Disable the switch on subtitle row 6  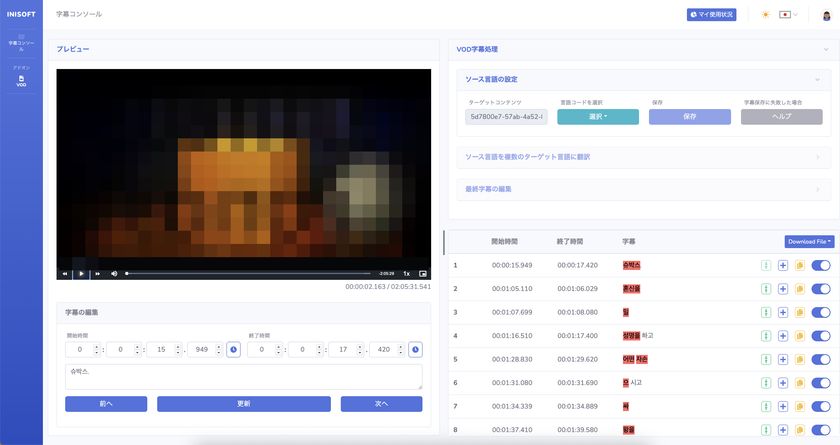pos(821,382)
